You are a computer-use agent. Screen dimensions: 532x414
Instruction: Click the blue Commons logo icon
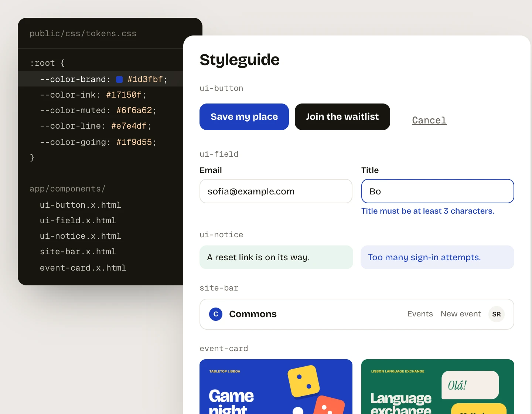click(216, 314)
